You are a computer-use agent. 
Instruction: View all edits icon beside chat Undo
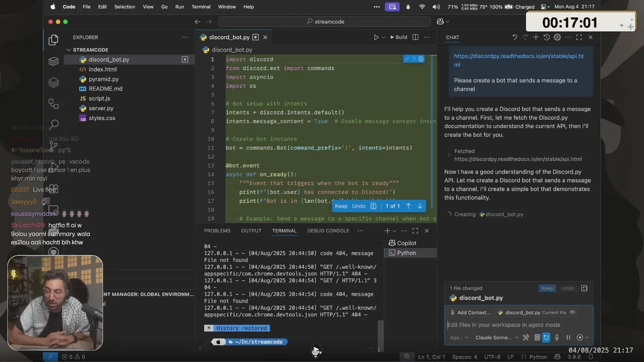[x=584, y=288]
